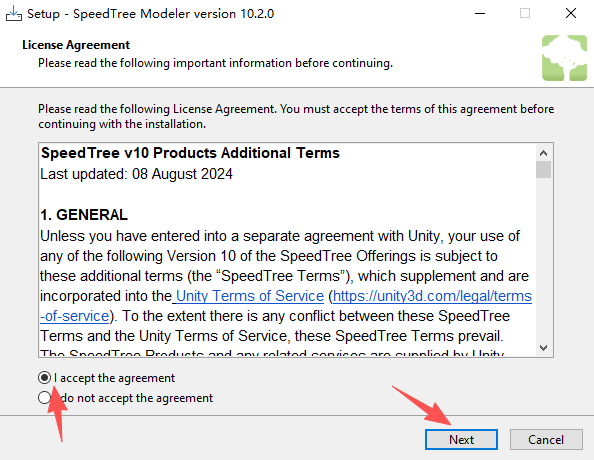Select "I accept the agreement" radio button
This screenshot has width=594, height=460.
pos(44,378)
